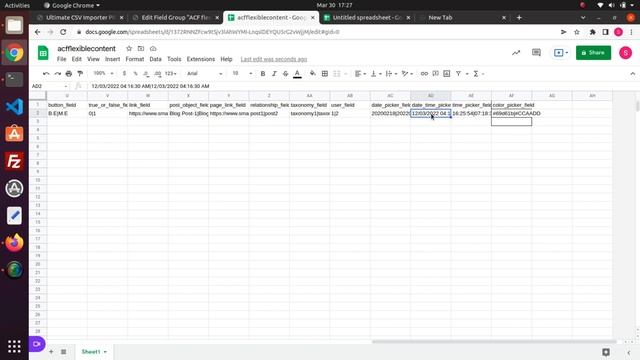Activate the paint format tool
The height and width of the screenshot is (360, 640).
point(80,73)
